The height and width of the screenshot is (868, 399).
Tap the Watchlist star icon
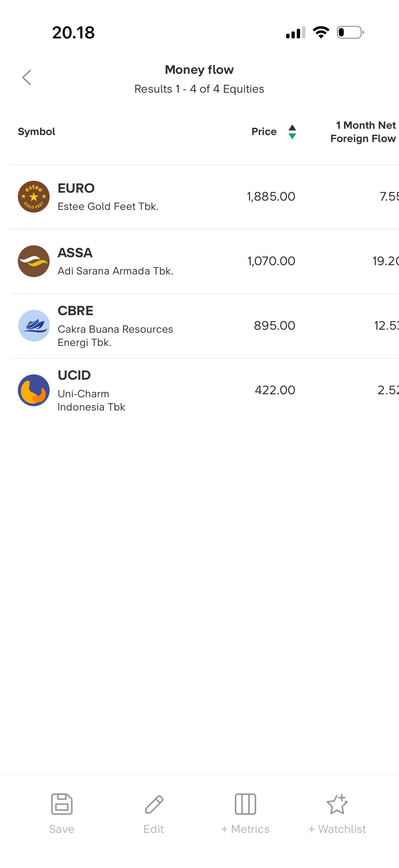pos(337,804)
